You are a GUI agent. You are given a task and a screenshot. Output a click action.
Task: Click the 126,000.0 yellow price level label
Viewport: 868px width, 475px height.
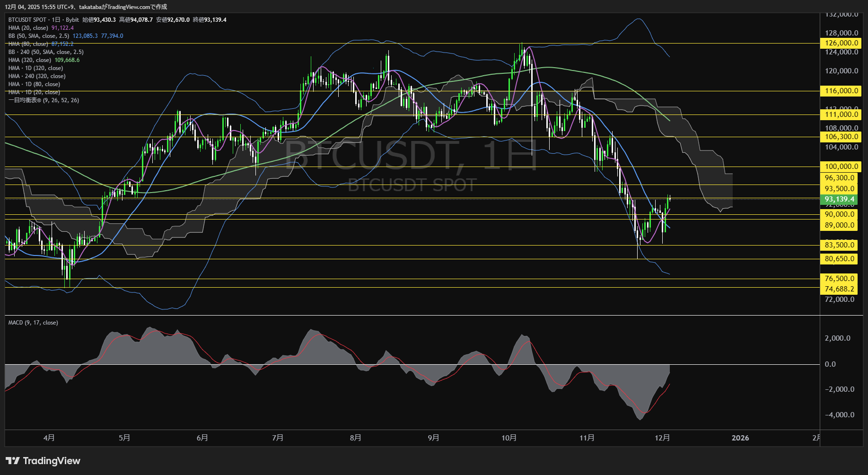coord(842,43)
